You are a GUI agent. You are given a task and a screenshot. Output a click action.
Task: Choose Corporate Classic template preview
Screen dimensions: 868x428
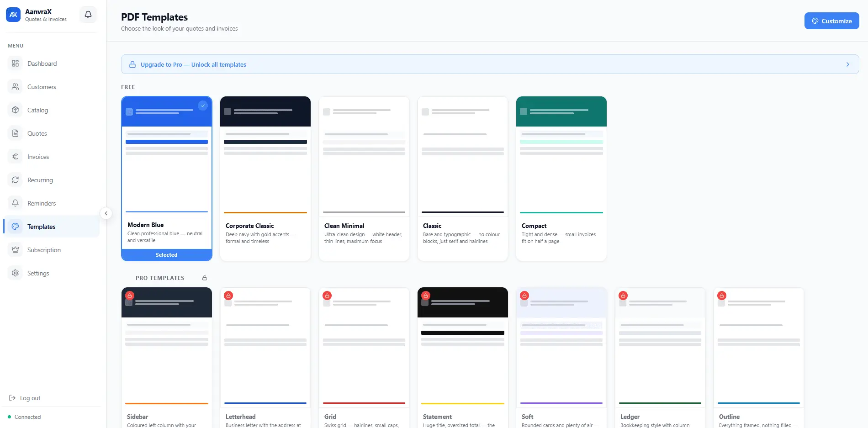pyautogui.click(x=265, y=157)
